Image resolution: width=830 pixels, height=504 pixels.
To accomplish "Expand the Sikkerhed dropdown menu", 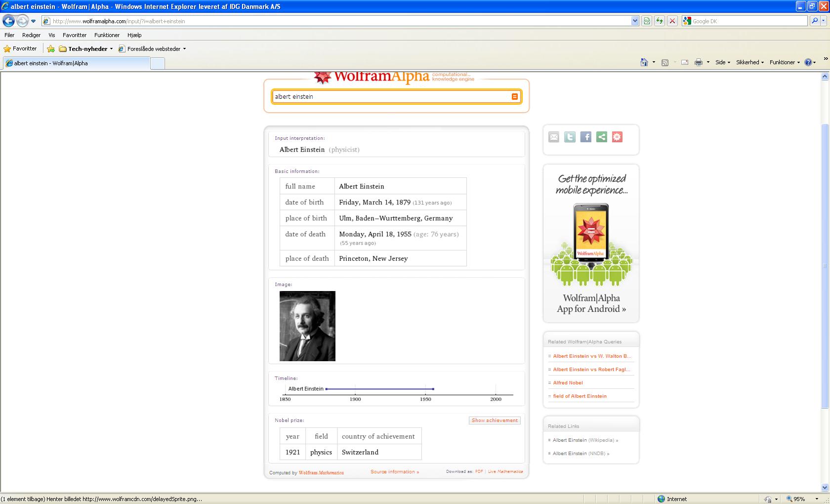I will [749, 62].
